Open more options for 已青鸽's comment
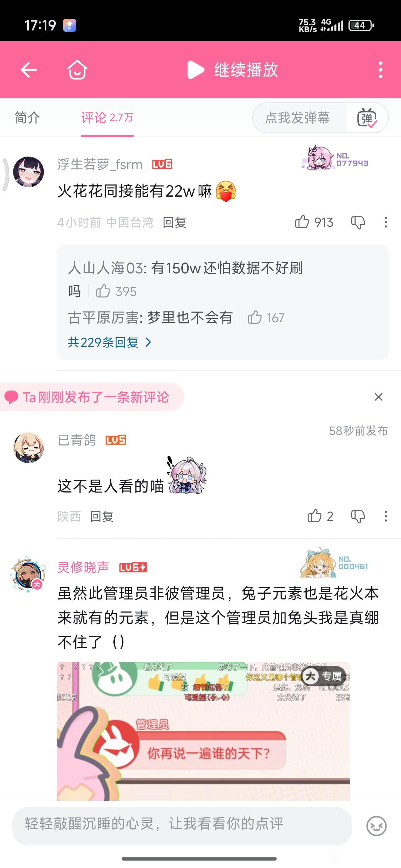Screen dimensions: 401x868 coord(385,516)
